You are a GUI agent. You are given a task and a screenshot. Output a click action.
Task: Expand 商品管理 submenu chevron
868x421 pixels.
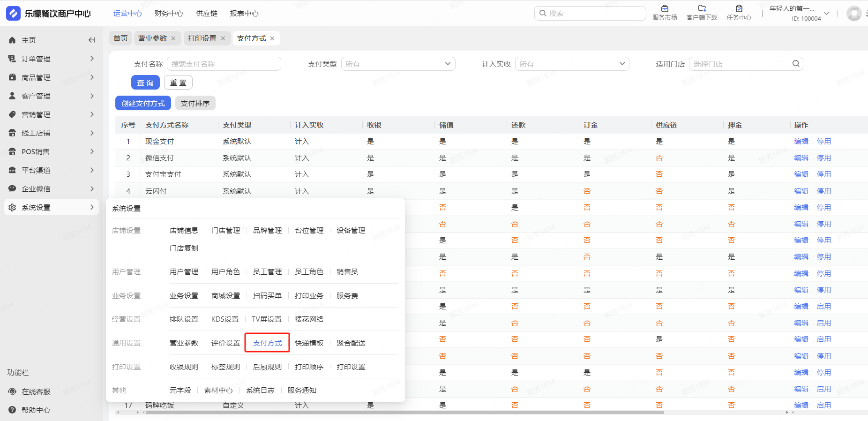(92, 77)
